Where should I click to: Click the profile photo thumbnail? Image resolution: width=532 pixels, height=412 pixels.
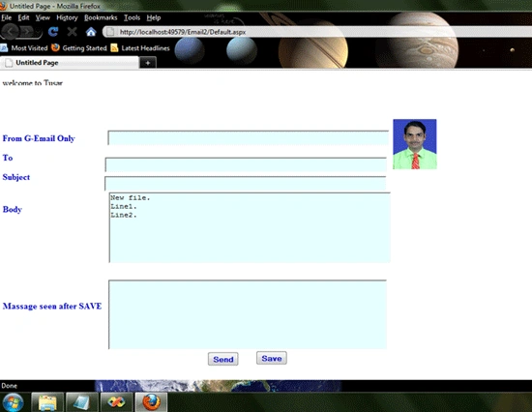point(415,144)
